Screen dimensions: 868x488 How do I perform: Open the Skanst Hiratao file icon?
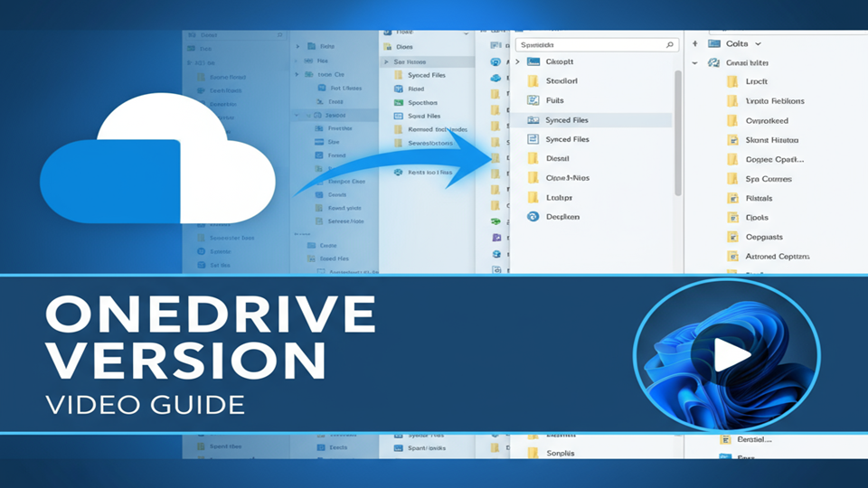pos(732,140)
